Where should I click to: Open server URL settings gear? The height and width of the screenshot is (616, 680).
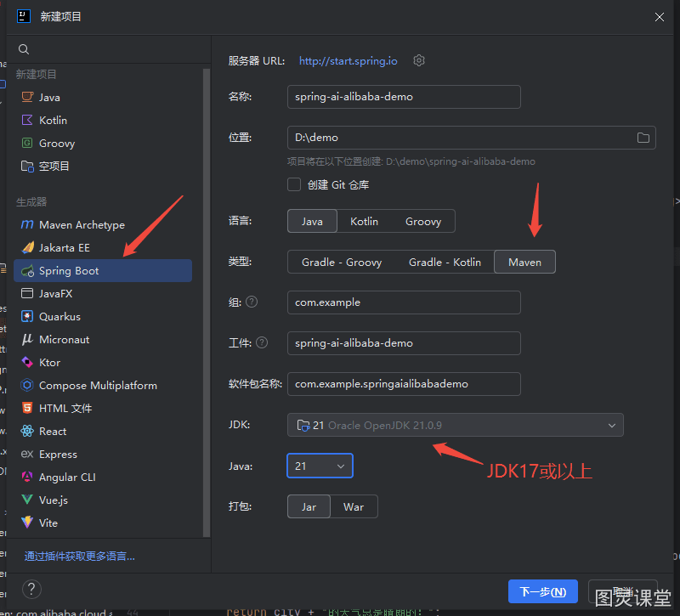pos(419,60)
